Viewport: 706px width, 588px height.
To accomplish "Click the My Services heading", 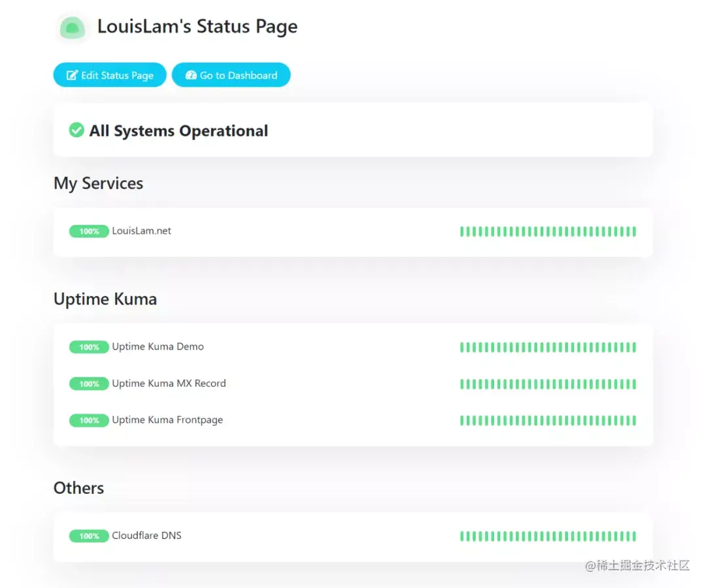I will click(98, 183).
